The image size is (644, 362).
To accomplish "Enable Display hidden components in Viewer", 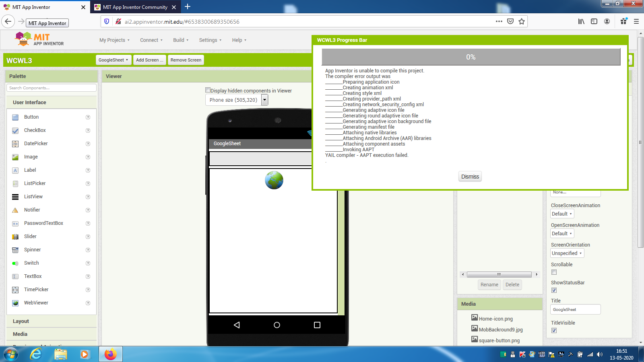I will pos(208,90).
